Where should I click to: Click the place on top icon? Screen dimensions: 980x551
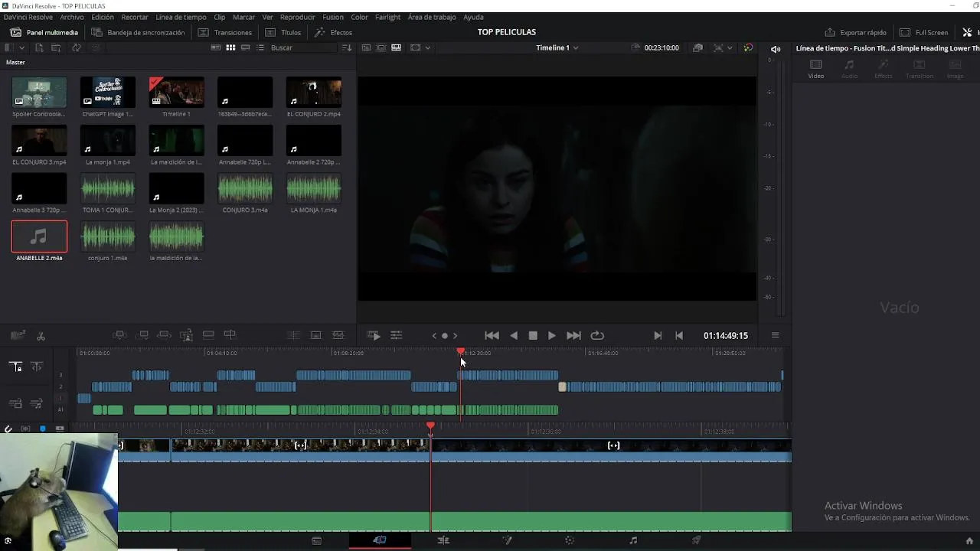(208, 335)
